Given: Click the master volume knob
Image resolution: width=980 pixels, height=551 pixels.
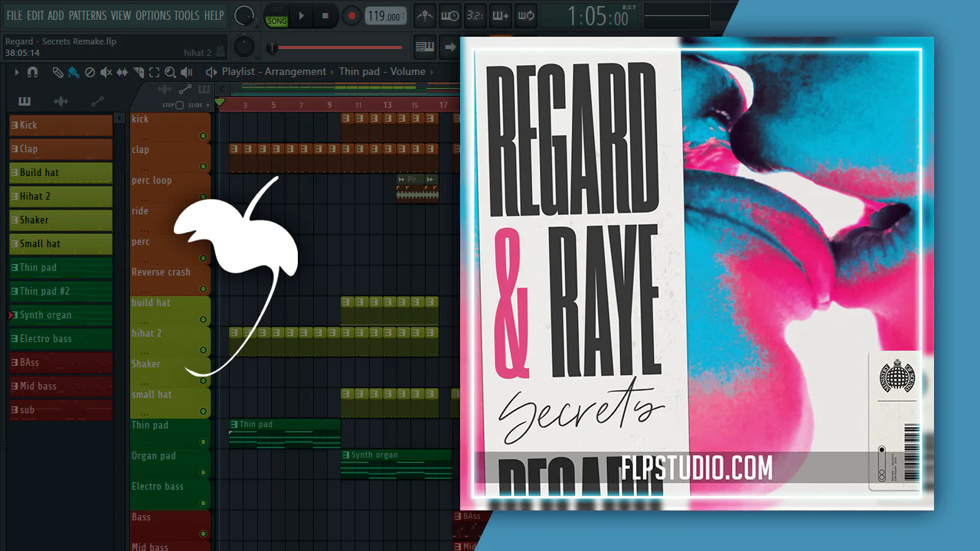Looking at the screenshot, I should pyautogui.click(x=244, y=15).
